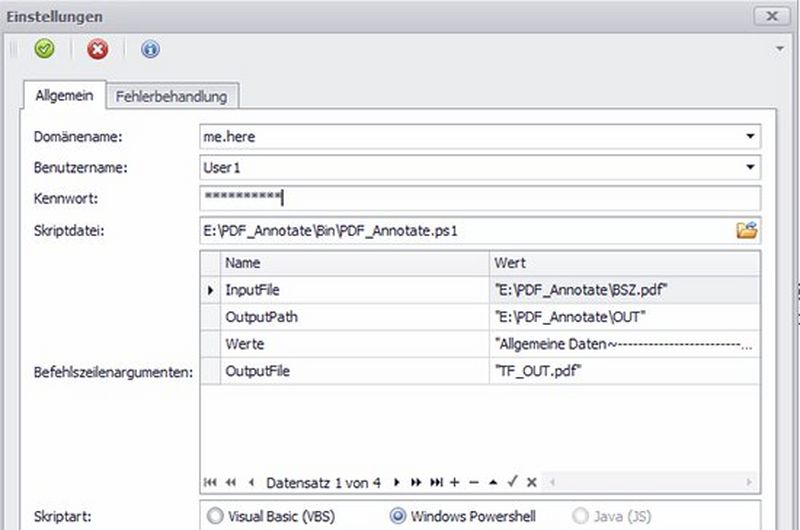Click into the Kennwort password field
Screen dimensions: 800x530
tap(480, 198)
